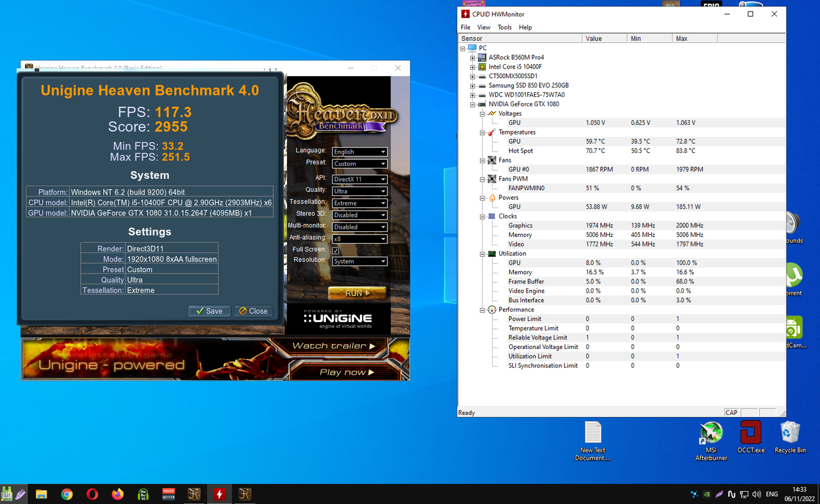Open the Multi-monitor dropdown
Screen dimensions: 820x504
coord(359,227)
